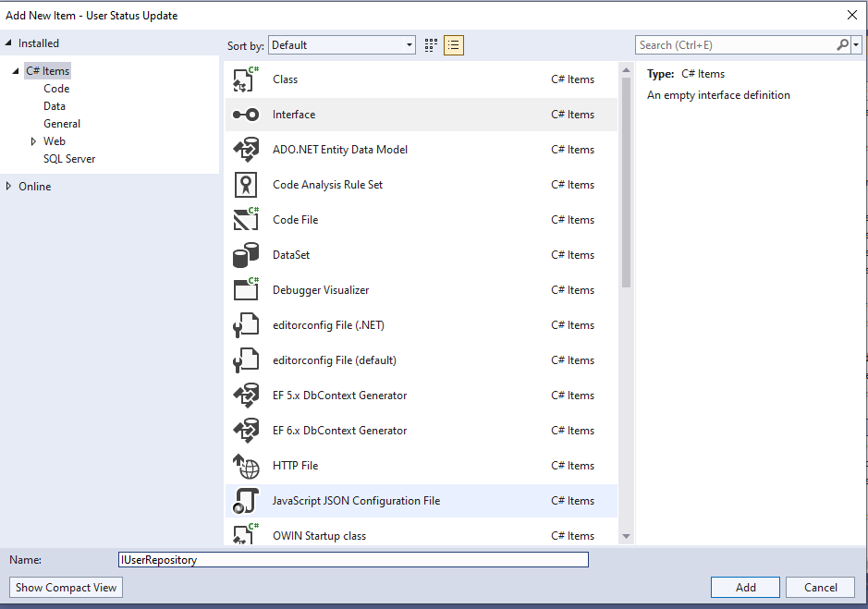Switch to medium icons view

[x=430, y=44]
